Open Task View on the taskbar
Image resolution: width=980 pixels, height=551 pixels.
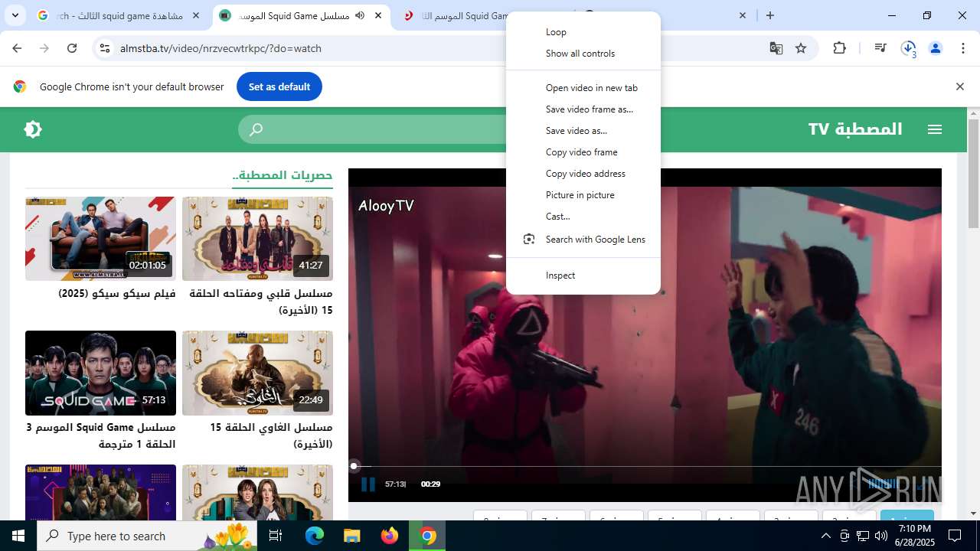pyautogui.click(x=276, y=536)
